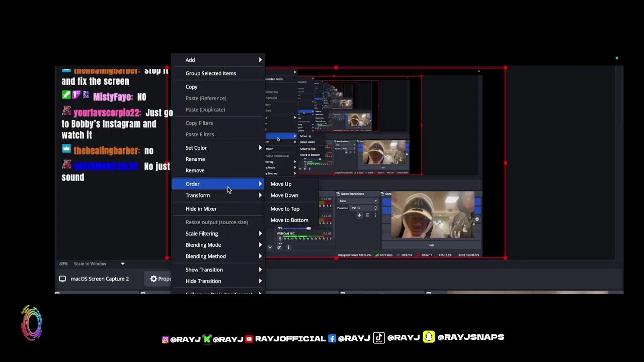This screenshot has width=644, height=362.
Task: Click the Properties gear icon
Action: coord(153,279)
